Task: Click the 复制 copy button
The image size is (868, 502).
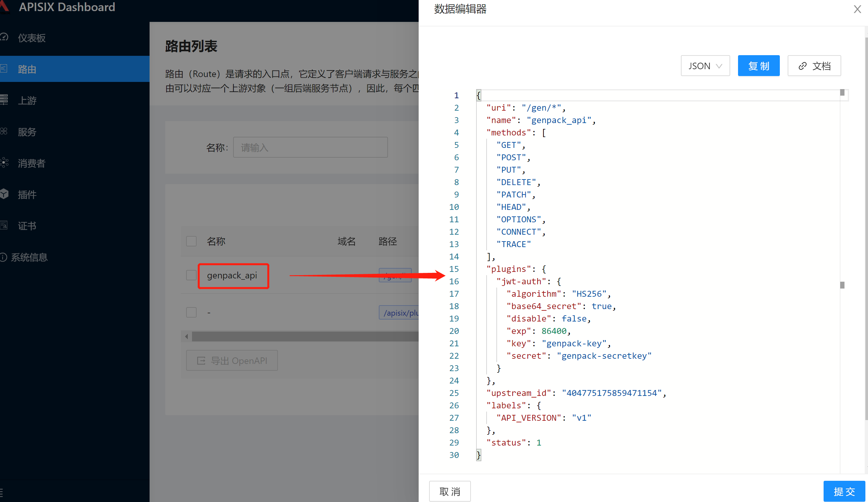Action: tap(758, 66)
